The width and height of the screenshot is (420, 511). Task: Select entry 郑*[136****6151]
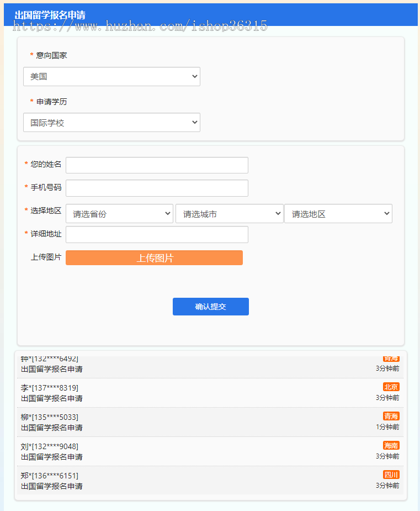[50, 476]
